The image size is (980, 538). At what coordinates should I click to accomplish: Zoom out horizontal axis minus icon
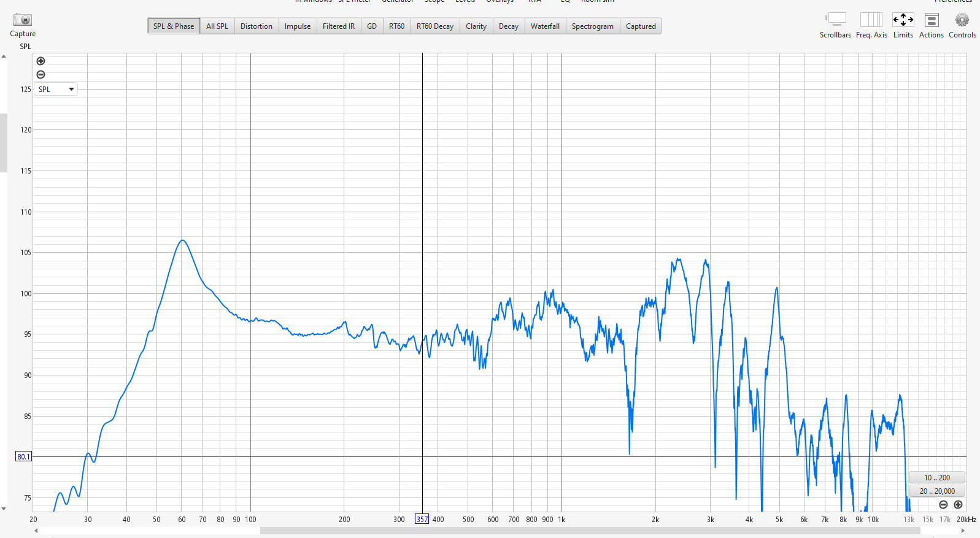[943, 504]
